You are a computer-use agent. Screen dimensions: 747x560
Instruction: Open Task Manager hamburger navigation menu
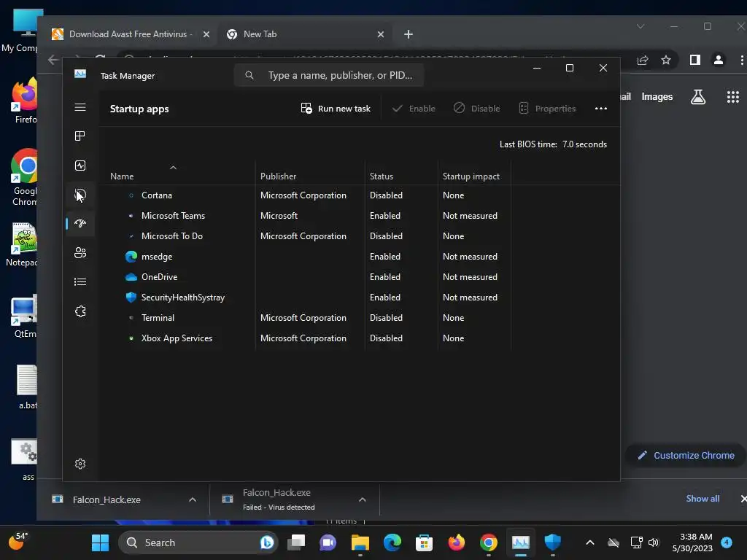(x=80, y=107)
